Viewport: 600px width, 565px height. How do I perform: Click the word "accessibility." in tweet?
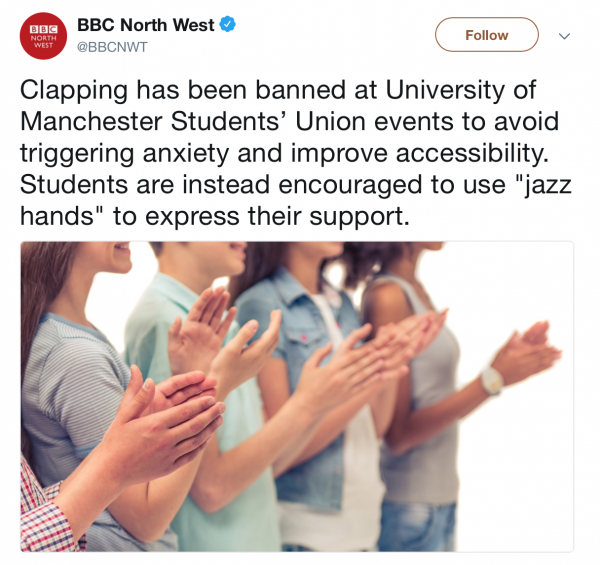coord(472,154)
